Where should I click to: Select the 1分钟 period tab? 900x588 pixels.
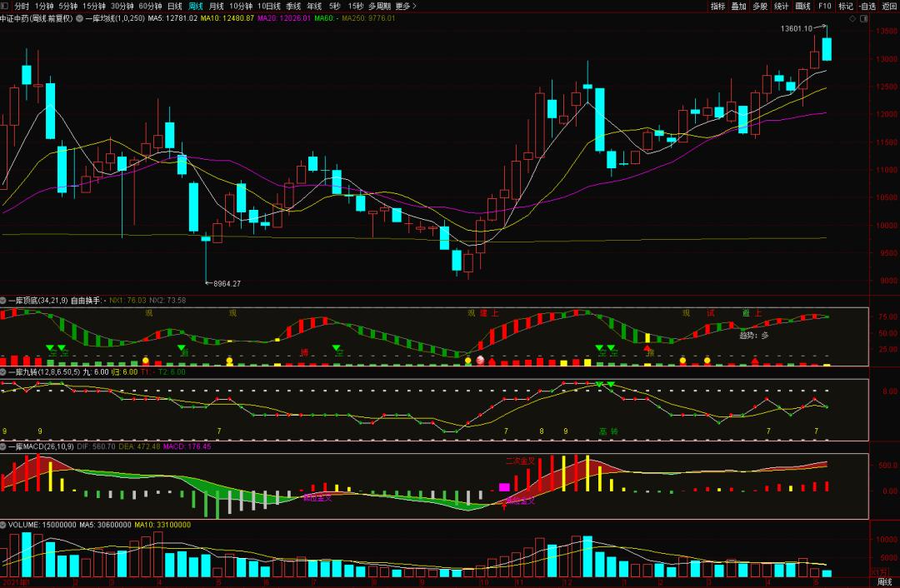pos(44,7)
